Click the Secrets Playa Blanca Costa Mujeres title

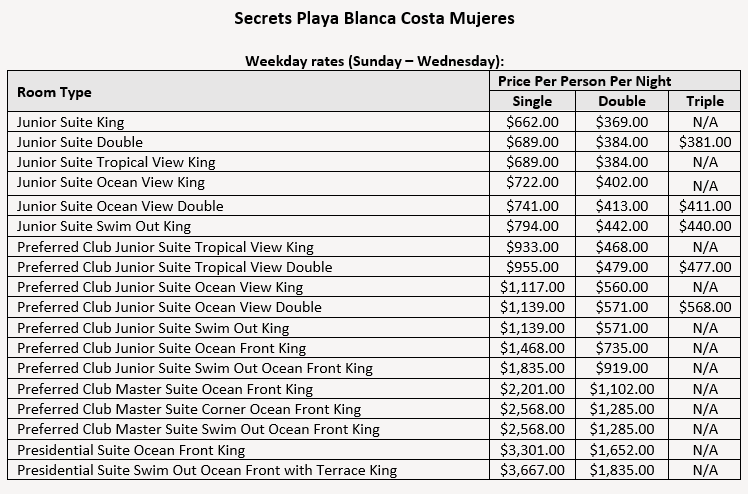[x=374, y=18]
